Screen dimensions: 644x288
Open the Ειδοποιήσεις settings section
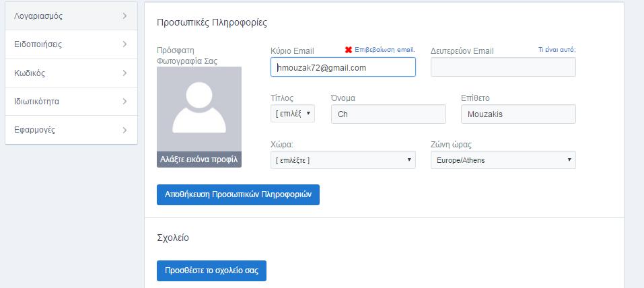coord(71,44)
